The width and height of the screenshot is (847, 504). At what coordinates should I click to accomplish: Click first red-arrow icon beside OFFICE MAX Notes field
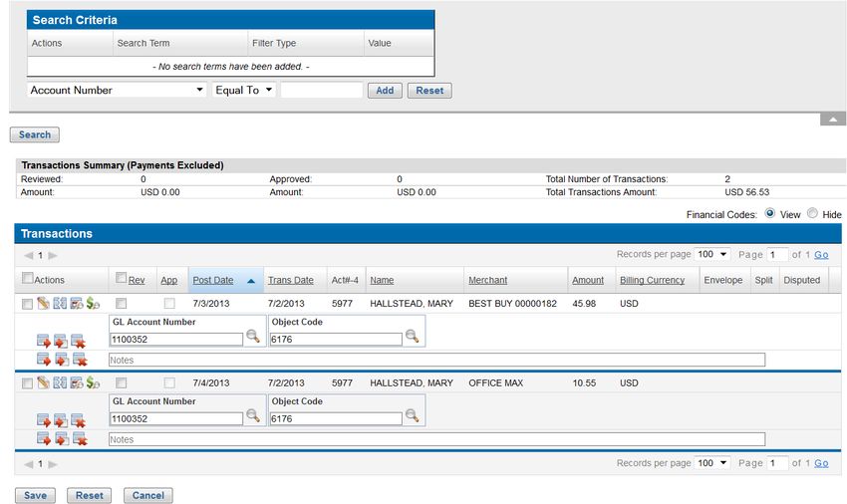(44, 438)
